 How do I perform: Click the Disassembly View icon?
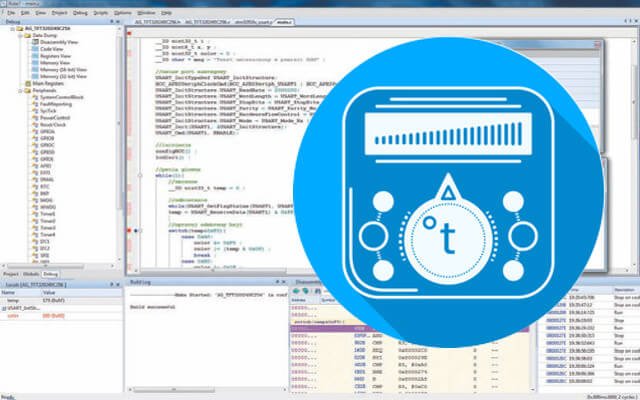[x=35, y=42]
